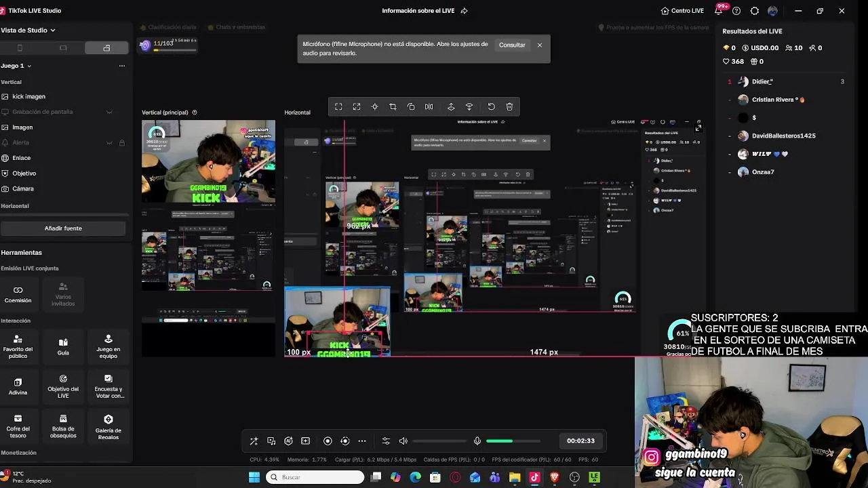
Task: Adjust the speaker volume slider
Action: tap(438, 441)
